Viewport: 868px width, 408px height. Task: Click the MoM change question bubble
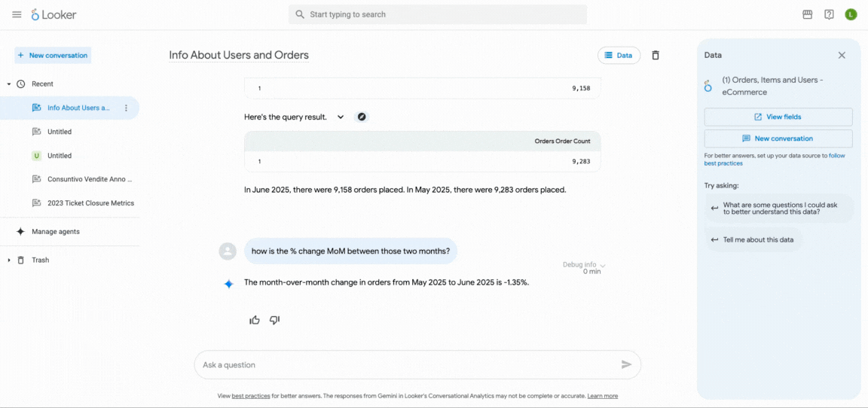click(x=351, y=251)
